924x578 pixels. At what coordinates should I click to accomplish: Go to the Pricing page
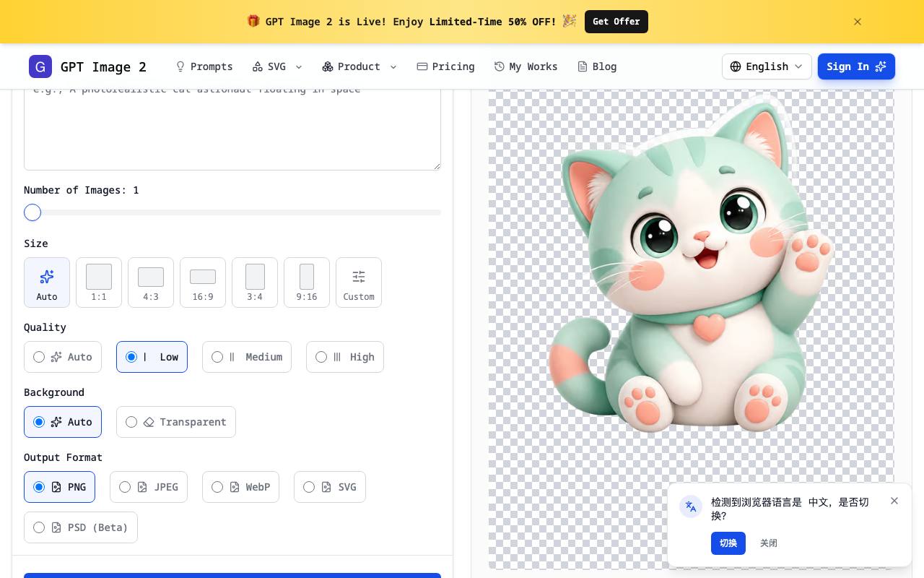(x=445, y=66)
